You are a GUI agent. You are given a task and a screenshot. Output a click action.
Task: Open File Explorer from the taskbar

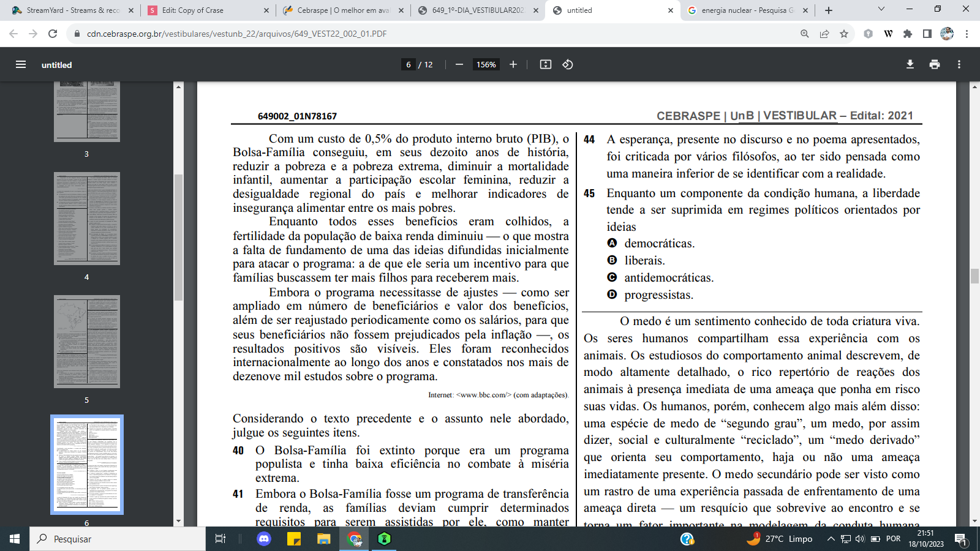point(323,539)
